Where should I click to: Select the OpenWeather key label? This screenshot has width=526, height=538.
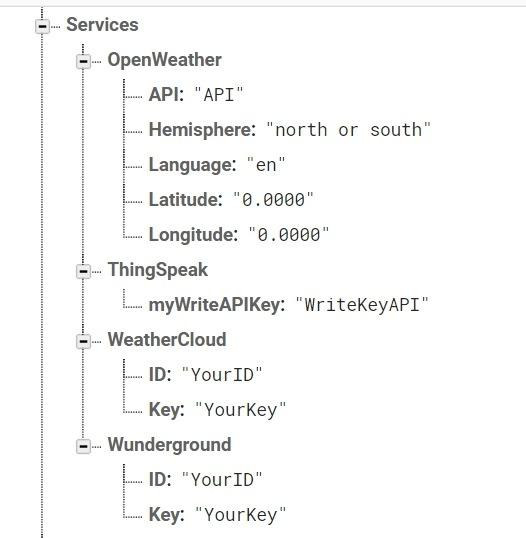tap(165, 60)
